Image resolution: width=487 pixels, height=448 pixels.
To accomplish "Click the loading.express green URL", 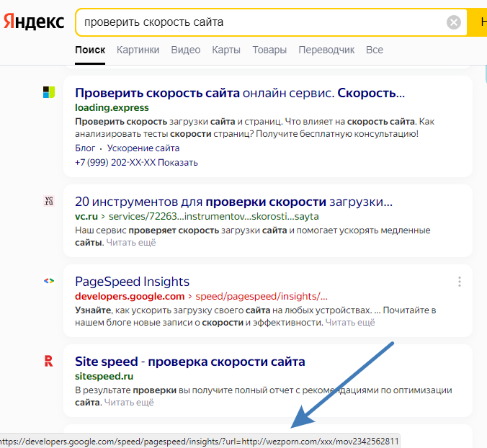I will pyautogui.click(x=112, y=107).
